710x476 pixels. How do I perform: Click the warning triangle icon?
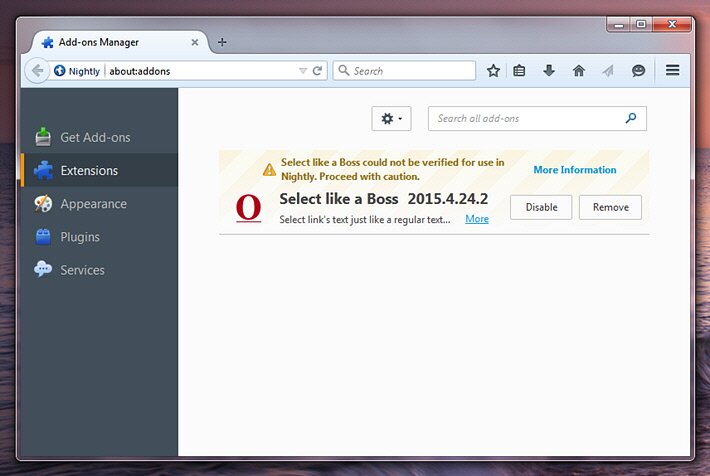[x=269, y=170]
